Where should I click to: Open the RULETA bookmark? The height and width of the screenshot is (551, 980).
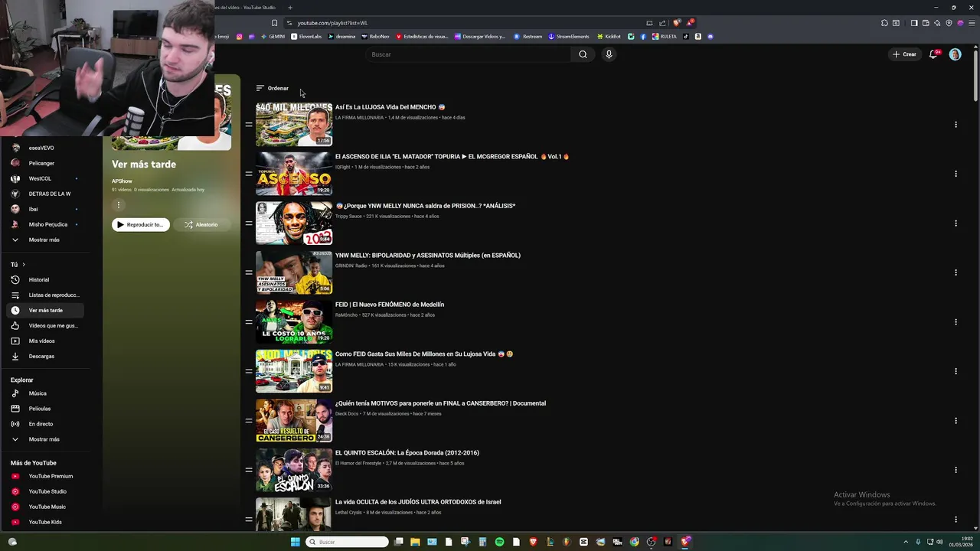point(665,36)
